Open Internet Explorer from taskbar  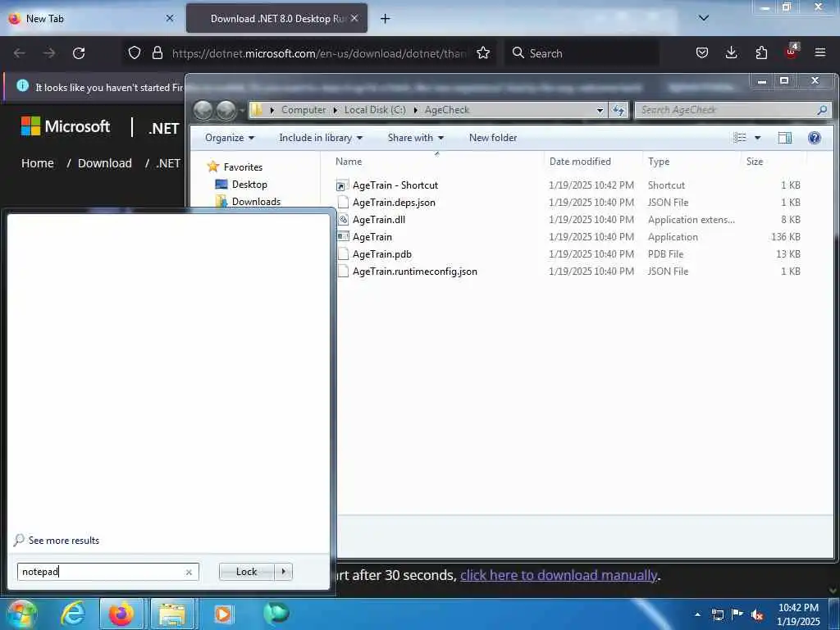tap(72, 614)
